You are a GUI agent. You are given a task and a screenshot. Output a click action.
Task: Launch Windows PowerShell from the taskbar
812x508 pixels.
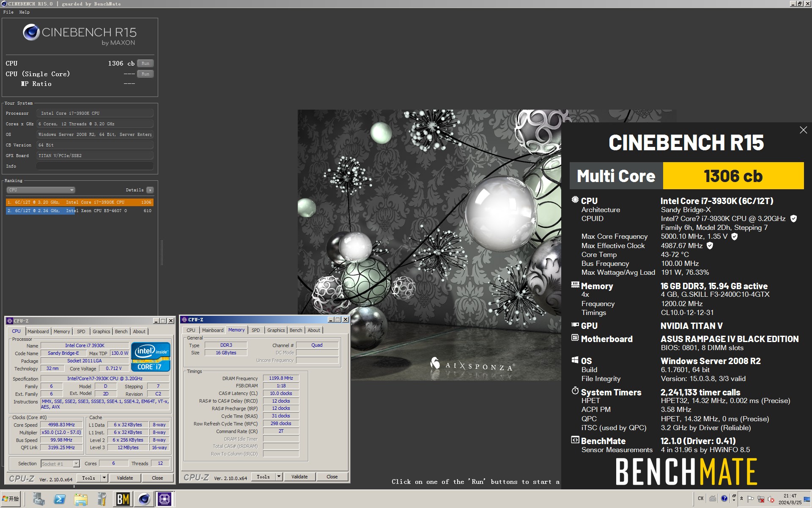(x=60, y=499)
